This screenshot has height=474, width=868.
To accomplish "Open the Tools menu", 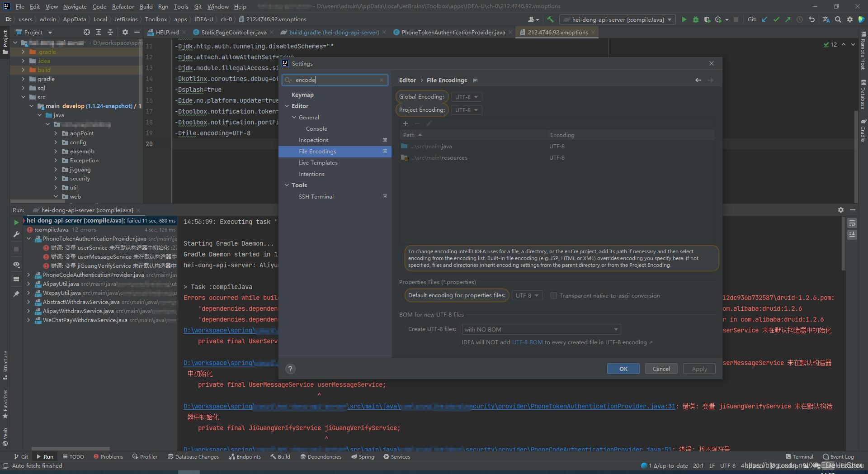I will click(x=181, y=6).
